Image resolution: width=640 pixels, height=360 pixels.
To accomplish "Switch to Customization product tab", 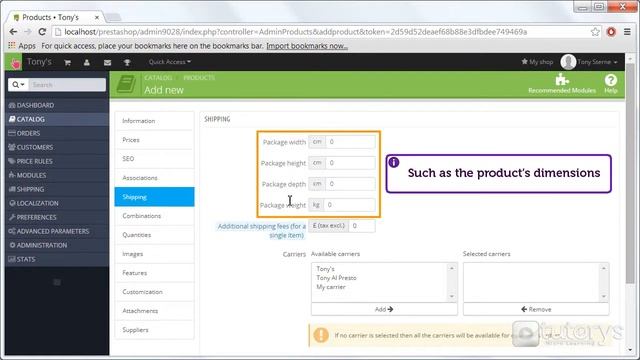I will click(154, 292).
